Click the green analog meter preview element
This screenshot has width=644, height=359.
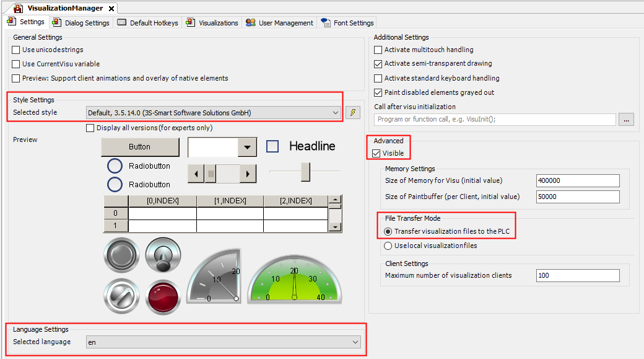click(295, 279)
